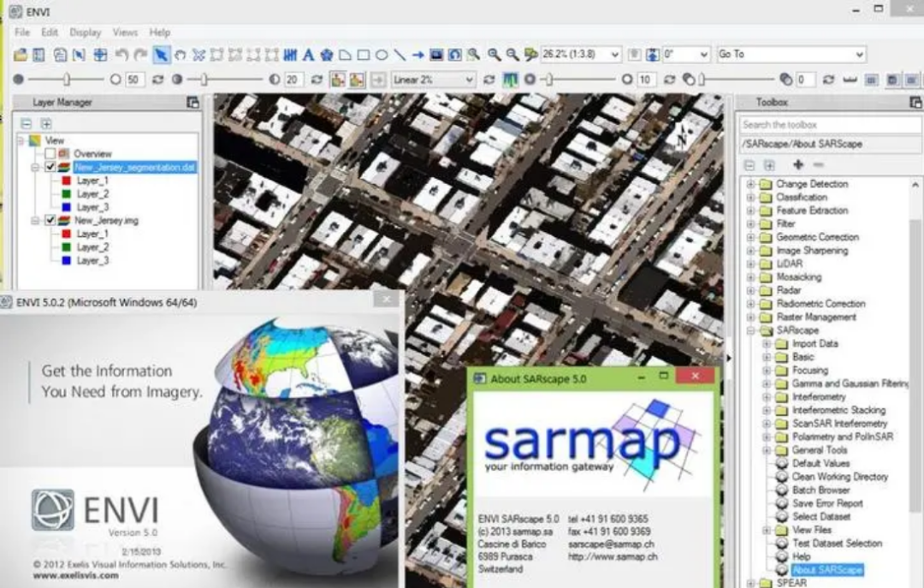Click the Undo arrow icon

pyautogui.click(x=122, y=55)
